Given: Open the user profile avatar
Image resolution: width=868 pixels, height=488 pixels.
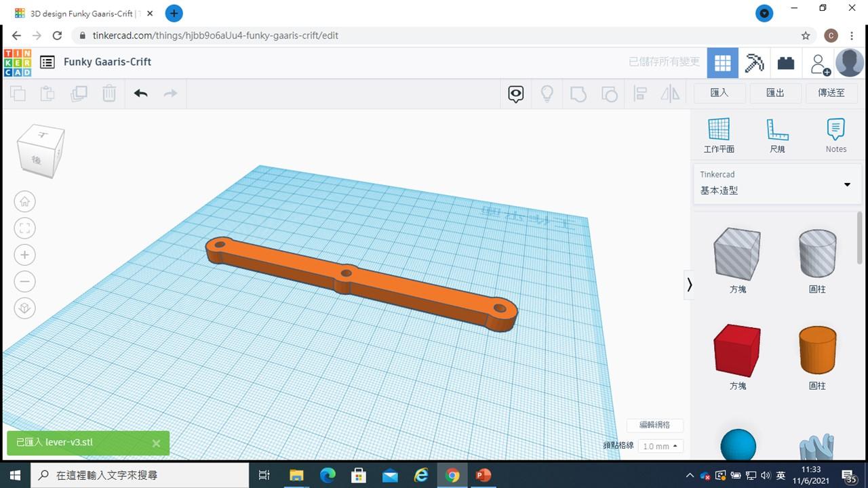Looking at the screenshot, I should 850,63.
